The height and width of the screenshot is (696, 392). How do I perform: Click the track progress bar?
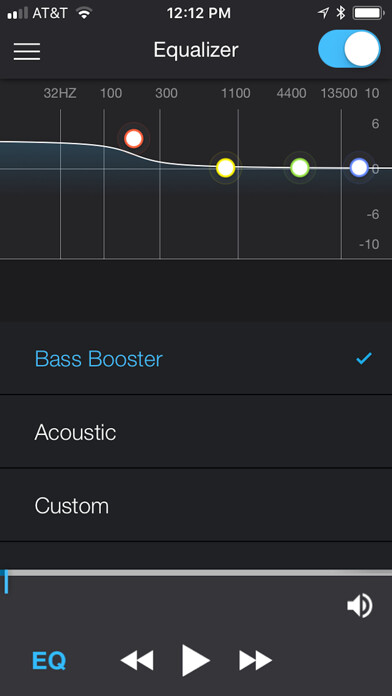196,573
